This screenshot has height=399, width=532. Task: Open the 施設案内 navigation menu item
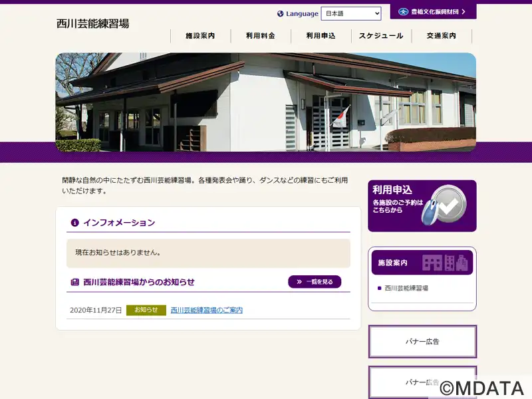(200, 36)
